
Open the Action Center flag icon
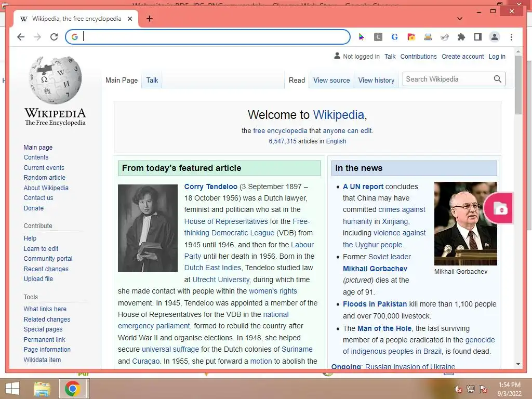pyautogui.click(x=483, y=389)
